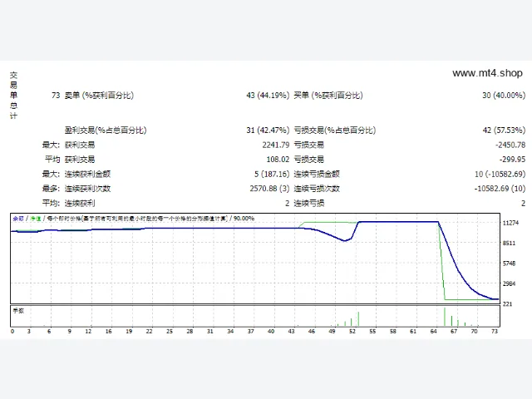Click the 8511 y-axis label
Image resolution: width=532 pixels, height=399 pixels.
click(509, 244)
